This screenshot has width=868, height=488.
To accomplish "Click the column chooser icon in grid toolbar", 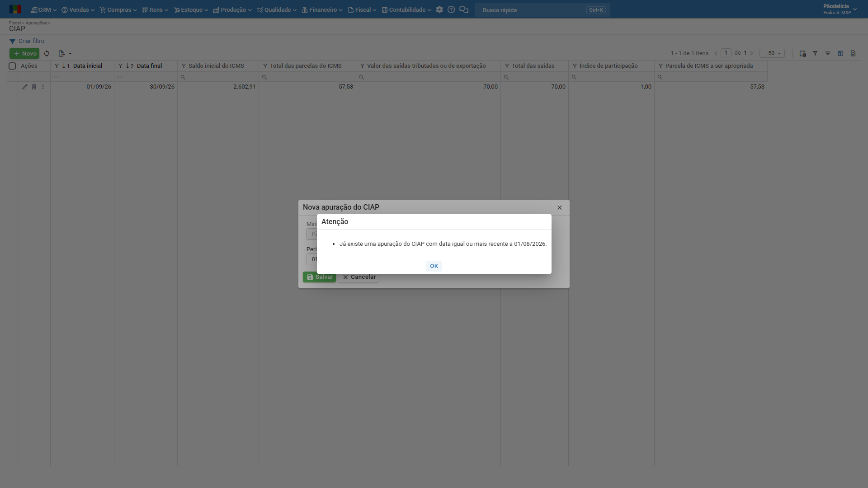I will tap(802, 53).
